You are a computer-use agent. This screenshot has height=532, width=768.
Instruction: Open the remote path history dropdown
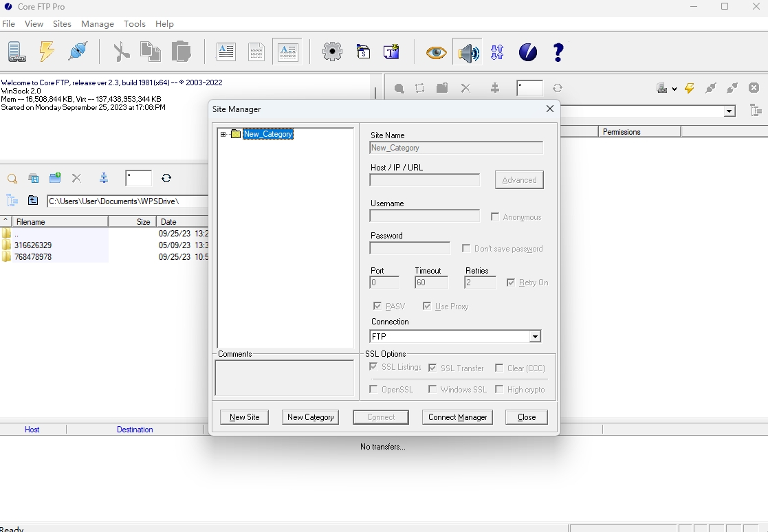pyautogui.click(x=728, y=111)
